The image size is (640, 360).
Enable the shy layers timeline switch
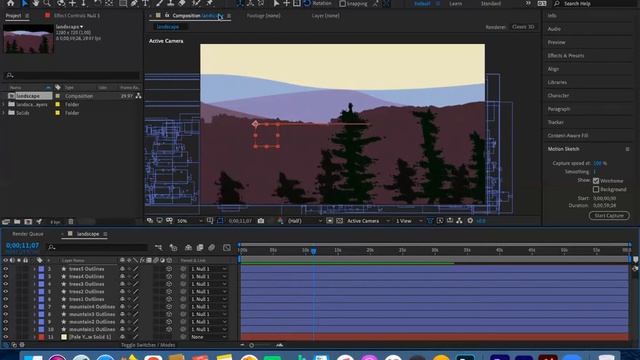188,247
